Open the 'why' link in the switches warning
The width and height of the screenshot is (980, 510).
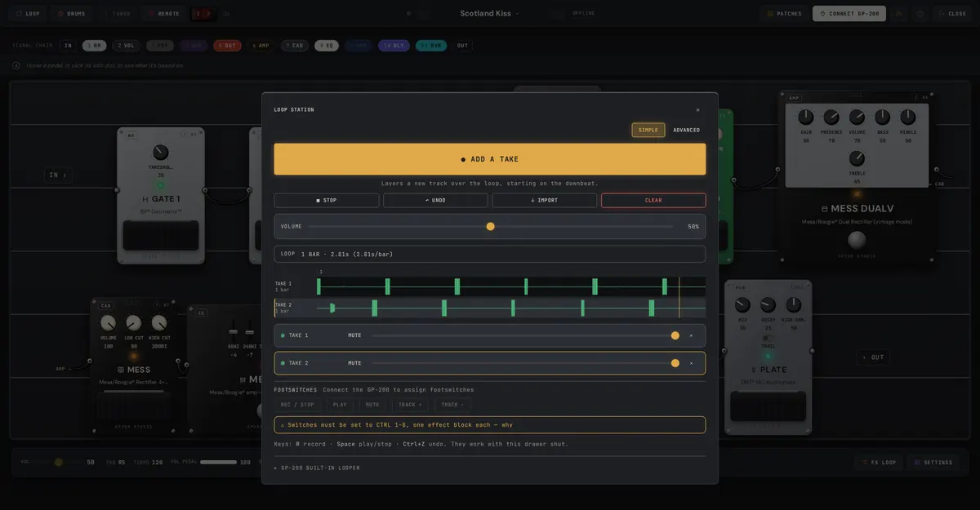tap(507, 425)
